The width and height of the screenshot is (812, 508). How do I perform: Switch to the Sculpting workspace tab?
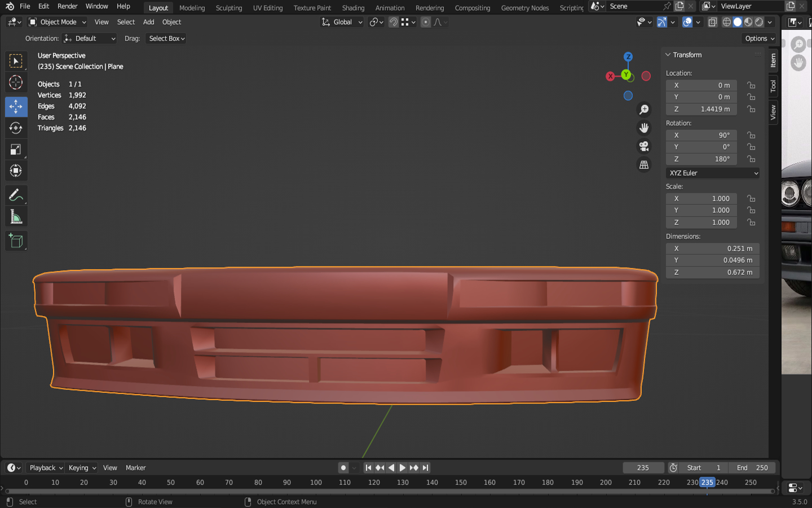click(x=229, y=8)
